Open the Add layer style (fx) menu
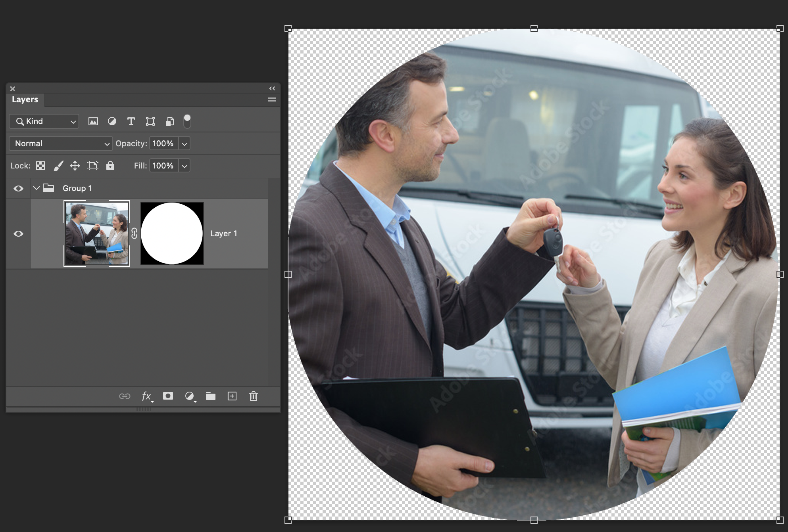Image resolution: width=788 pixels, height=532 pixels. pos(146,396)
